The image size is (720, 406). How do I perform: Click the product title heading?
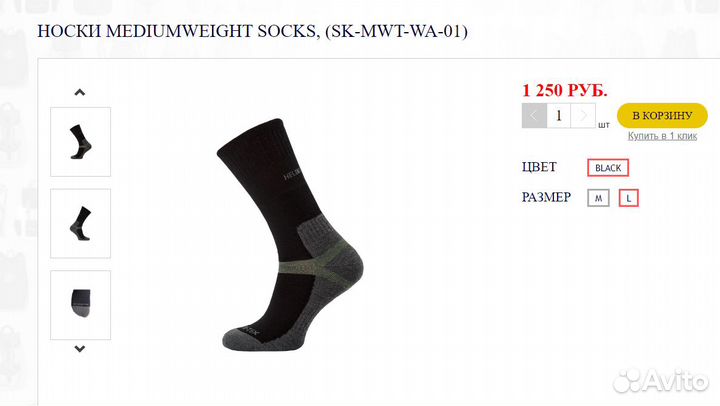[x=253, y=31]
